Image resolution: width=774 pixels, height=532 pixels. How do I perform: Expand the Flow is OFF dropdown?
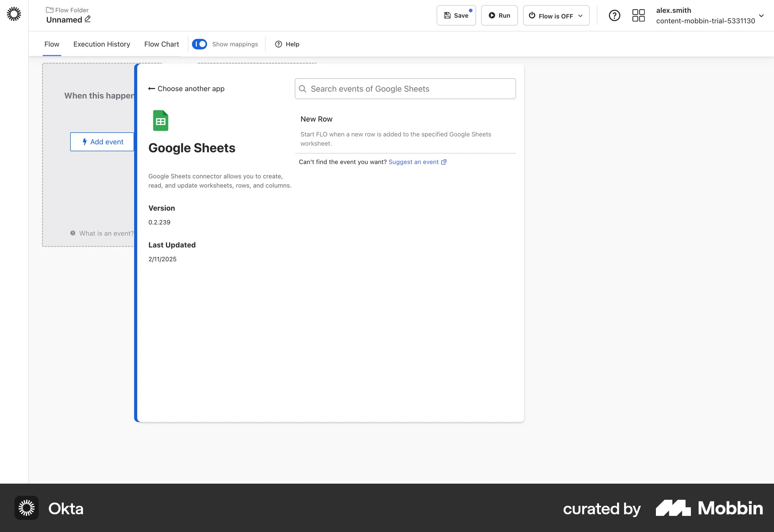(x=581, y=15)
